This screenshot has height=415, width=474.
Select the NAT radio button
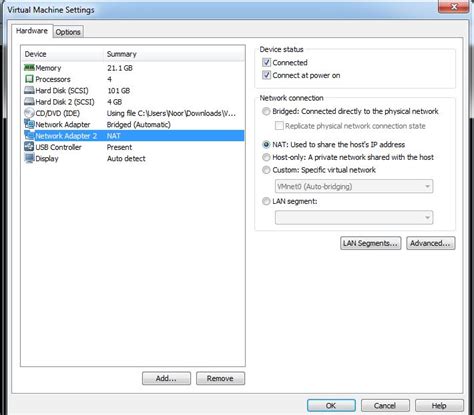[x=266, y=144]
